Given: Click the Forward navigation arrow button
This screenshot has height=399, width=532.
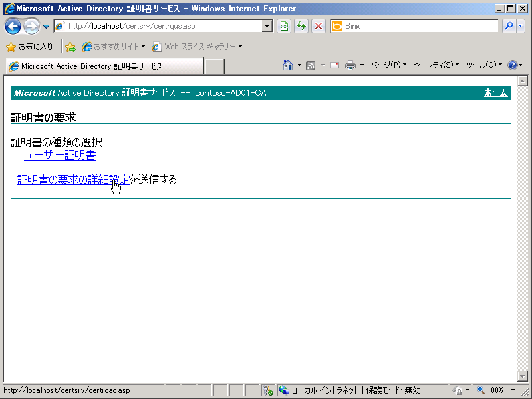Looking at the screenshot, I should pyautogui.click(x=31, y=26).
